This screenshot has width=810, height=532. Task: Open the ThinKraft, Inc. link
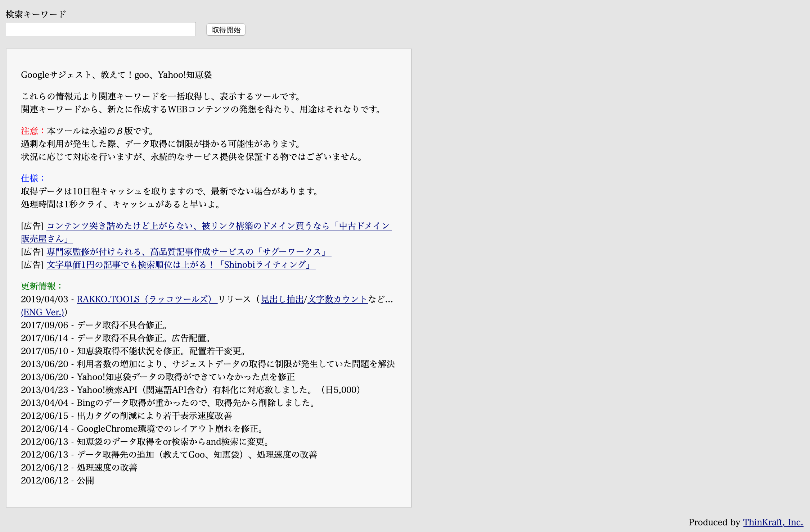(773, 522)
